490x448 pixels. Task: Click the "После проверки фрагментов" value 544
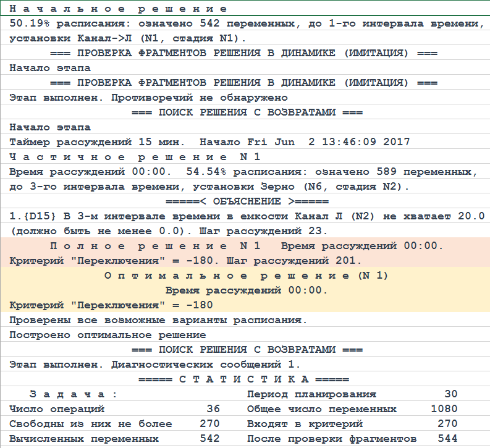click(447, 439)
